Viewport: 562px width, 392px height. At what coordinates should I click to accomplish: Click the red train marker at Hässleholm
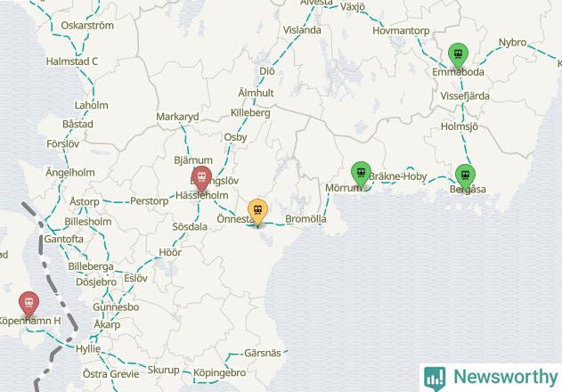pyautogui.click(x=201, y=178)
